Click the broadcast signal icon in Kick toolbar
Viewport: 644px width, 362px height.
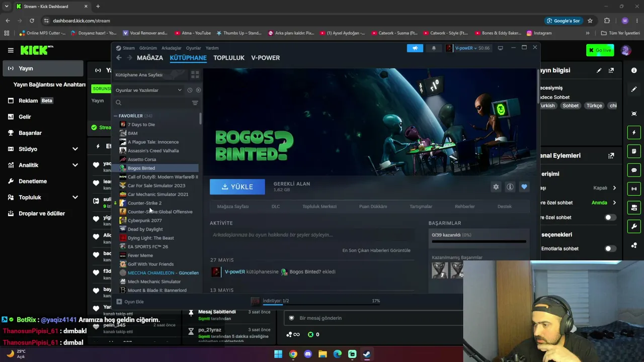pyautogui.click(x=634, y=189)
